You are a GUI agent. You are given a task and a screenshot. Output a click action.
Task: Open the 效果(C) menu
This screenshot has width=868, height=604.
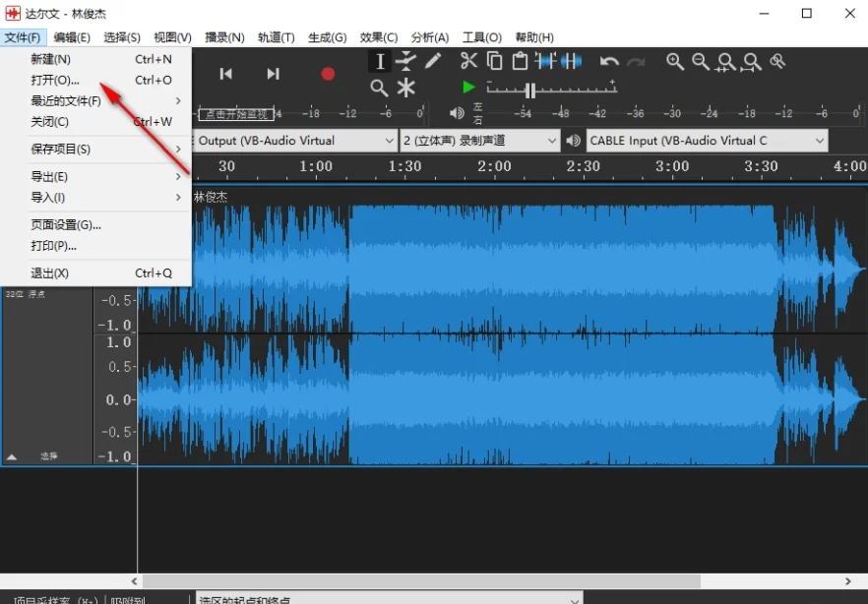379,37
